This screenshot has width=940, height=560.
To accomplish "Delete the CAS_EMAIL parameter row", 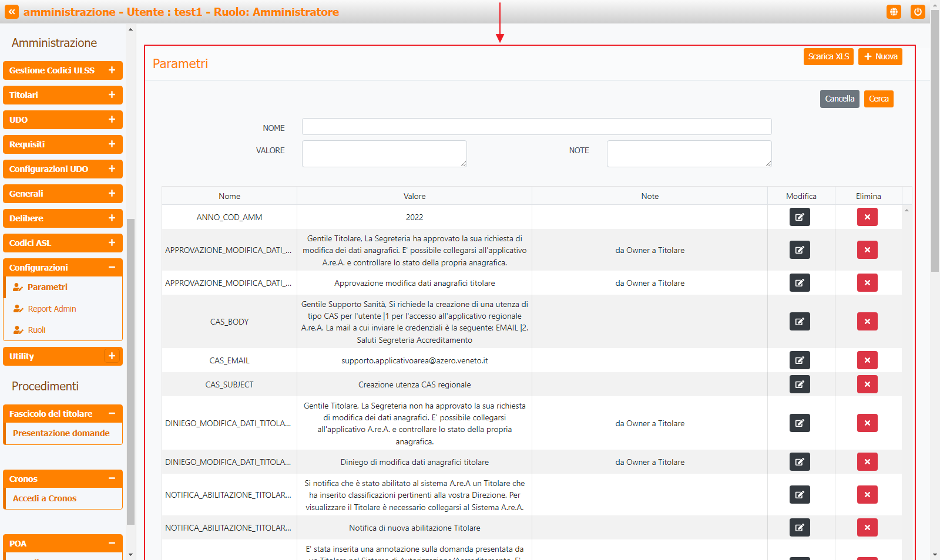I will [x=867, y=360].
